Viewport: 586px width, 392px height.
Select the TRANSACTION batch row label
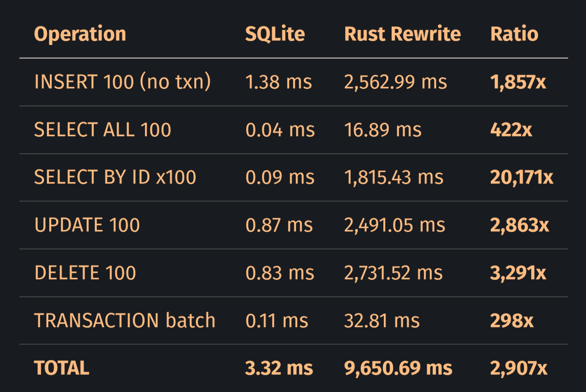click(125, 320)
